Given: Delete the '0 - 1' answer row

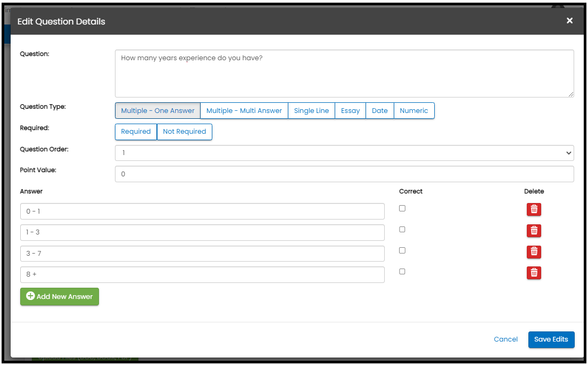Looking at the screenshot, I should tap(534, 209).
